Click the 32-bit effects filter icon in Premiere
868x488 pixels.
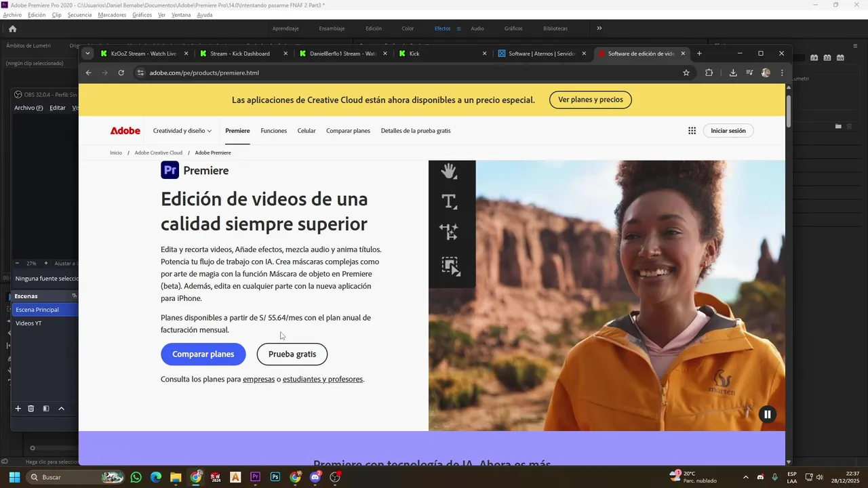[827, 58]
